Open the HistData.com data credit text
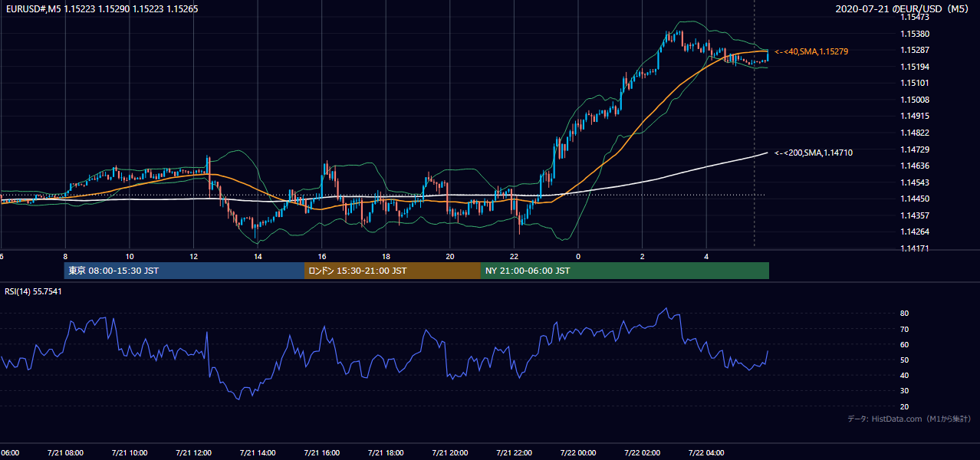The width and height of the screenshot is (980, 460). (x=909, y=419)
